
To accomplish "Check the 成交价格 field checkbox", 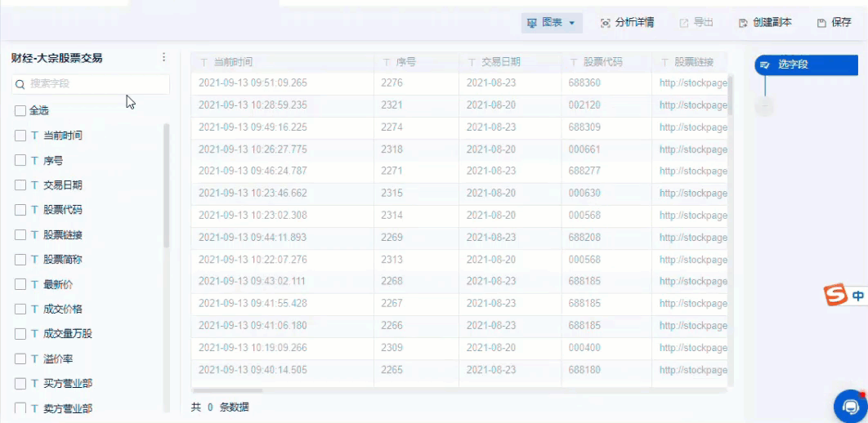I will [20, 309].
